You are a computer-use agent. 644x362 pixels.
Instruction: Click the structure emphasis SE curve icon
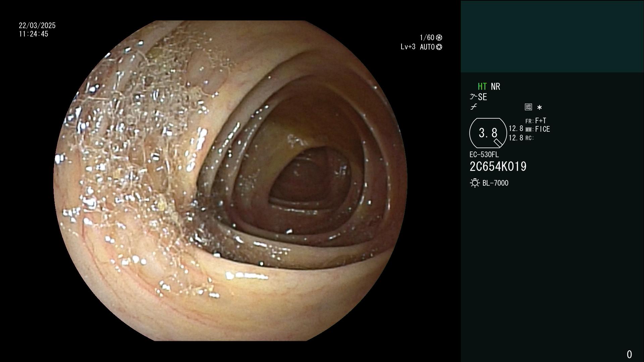pyautogui.click(x=473, y=97)
